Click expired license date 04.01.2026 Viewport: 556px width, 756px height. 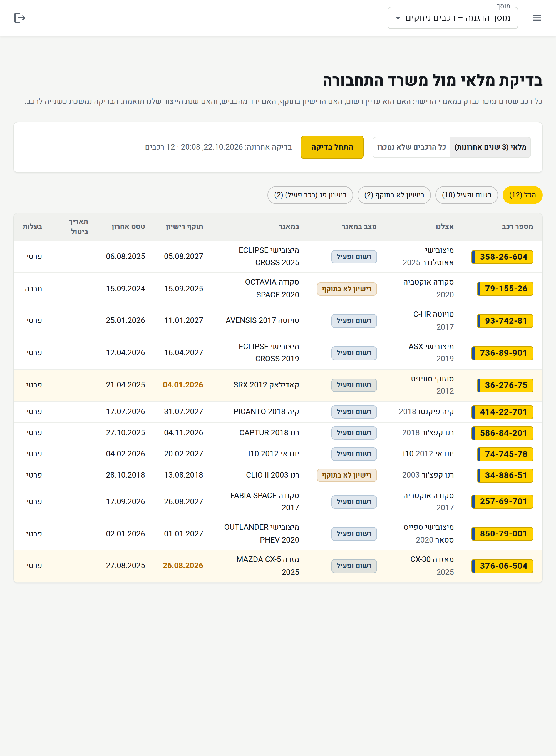click(x=183, y=385)
